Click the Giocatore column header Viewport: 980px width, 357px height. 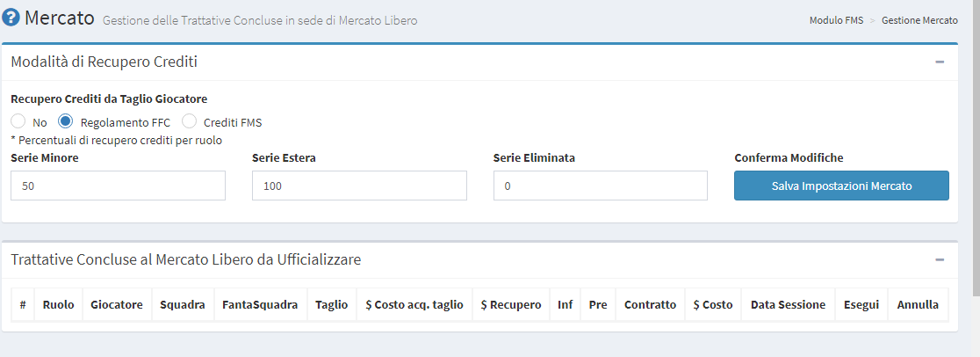(117, 305)
